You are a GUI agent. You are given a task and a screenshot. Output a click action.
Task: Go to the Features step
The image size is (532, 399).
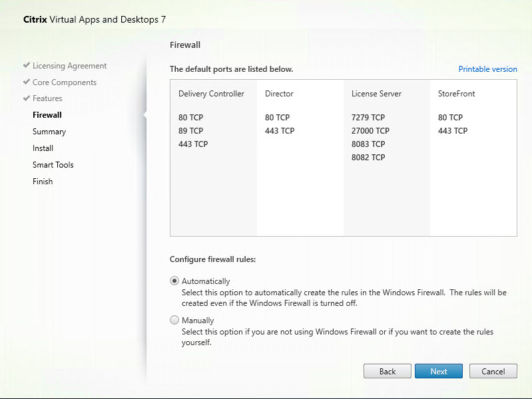[47, 98]
